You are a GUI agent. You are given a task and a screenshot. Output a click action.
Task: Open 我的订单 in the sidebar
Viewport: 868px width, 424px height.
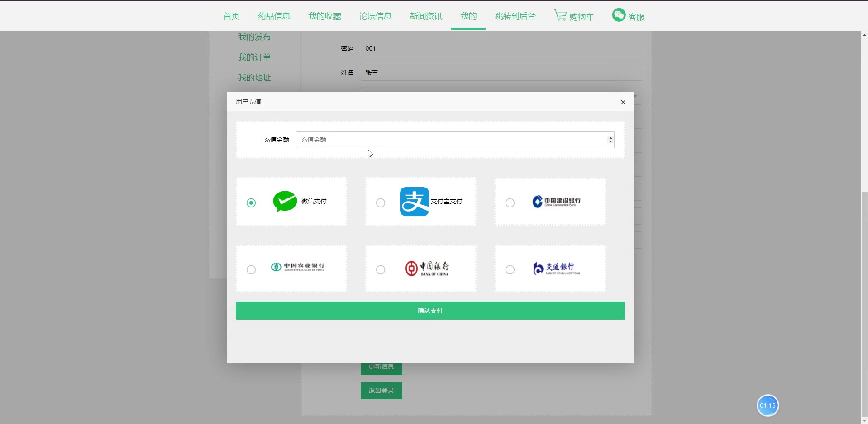point(254,57)
